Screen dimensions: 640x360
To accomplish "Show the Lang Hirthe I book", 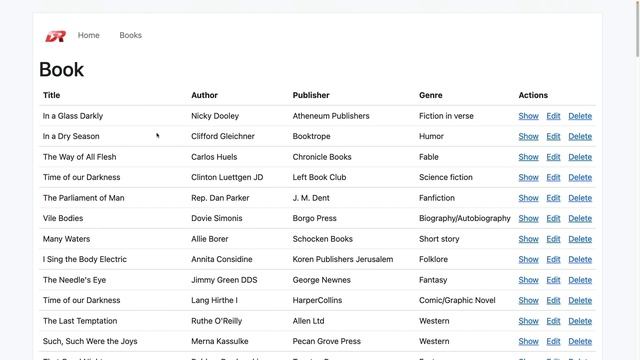I will (529, 300).
